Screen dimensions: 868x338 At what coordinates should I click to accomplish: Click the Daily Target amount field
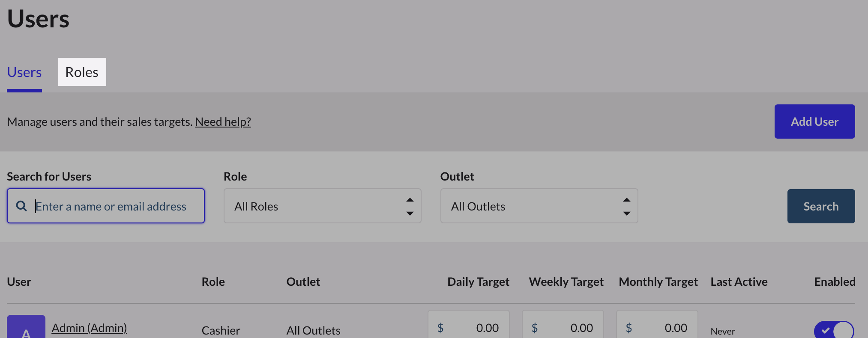(x=476, y=328)
